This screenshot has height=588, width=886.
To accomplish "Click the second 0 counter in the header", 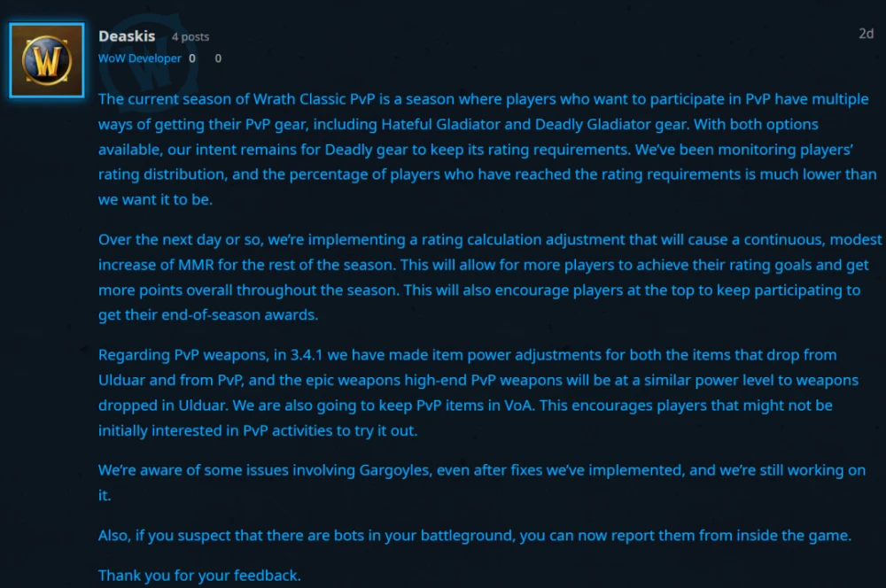I will [x=218, y=58].
